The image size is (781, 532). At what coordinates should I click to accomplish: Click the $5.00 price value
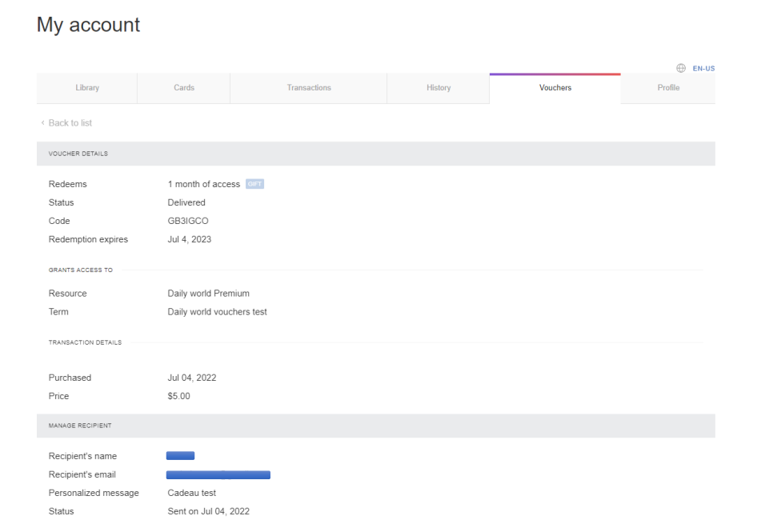tap(178, 396)
